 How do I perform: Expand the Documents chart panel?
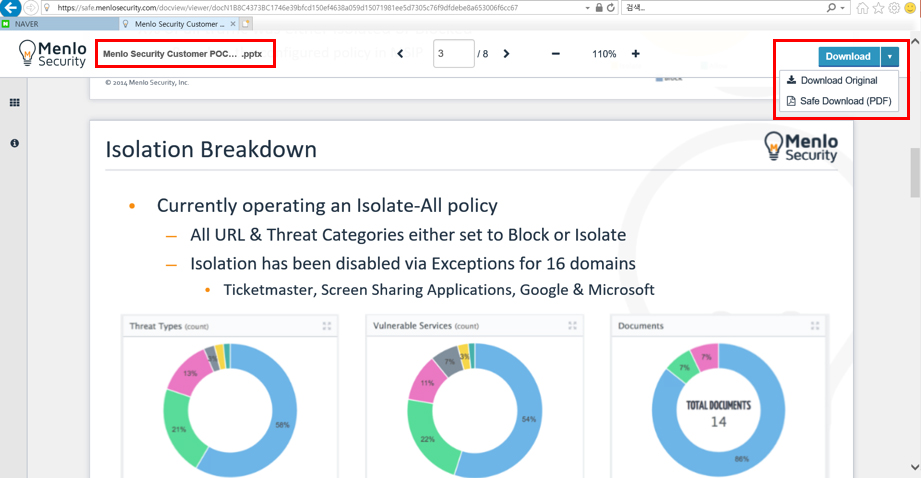[x=815, y=325]
